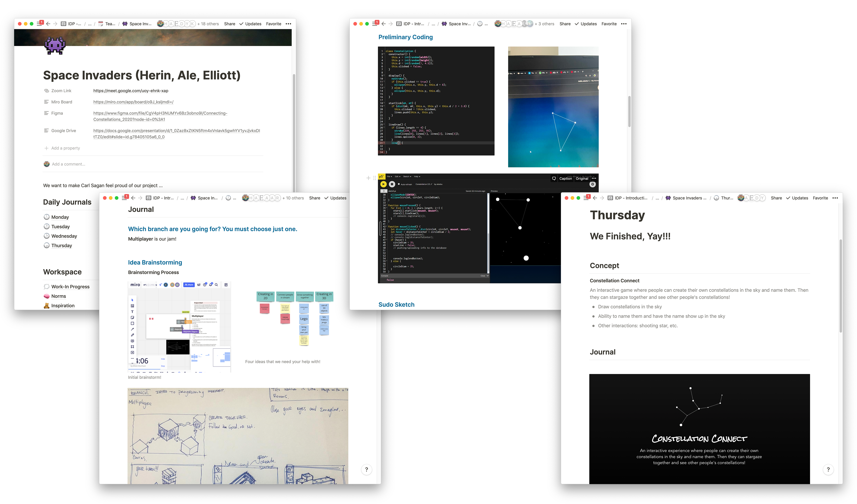Viewport: 857px width, 504px height.
Task: Click the block drag handle beside p5 image
Action: point(374,178)
